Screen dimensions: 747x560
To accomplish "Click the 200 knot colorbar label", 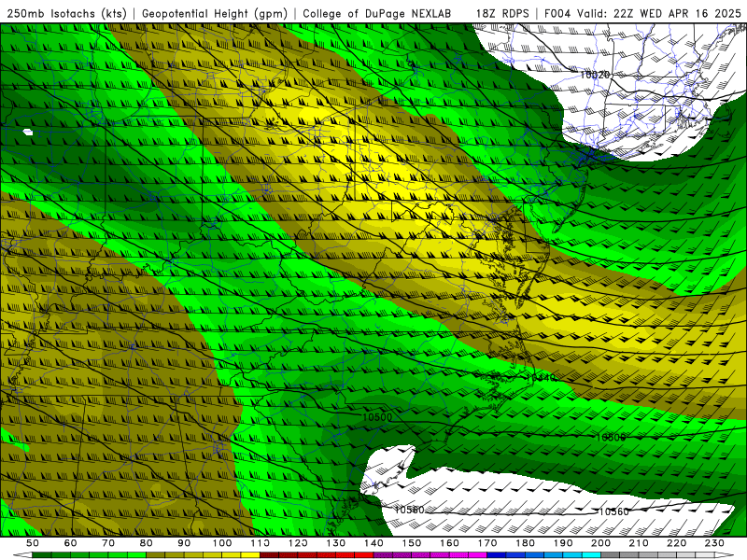I will coord(601,543).
